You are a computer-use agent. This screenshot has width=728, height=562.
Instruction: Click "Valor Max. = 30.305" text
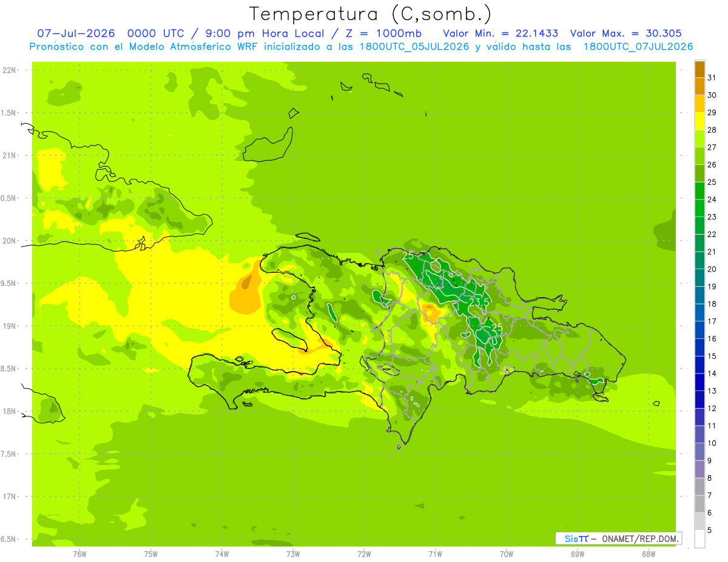click(625, 33)
